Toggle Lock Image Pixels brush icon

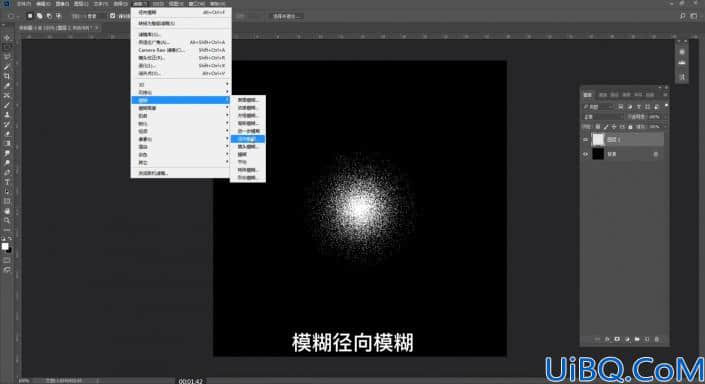[x=606, y=127]
